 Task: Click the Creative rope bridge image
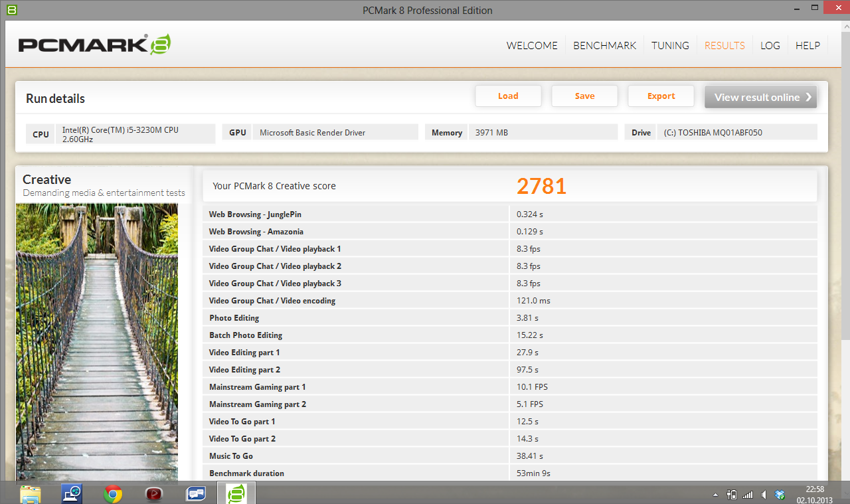[x=97, y=342]
